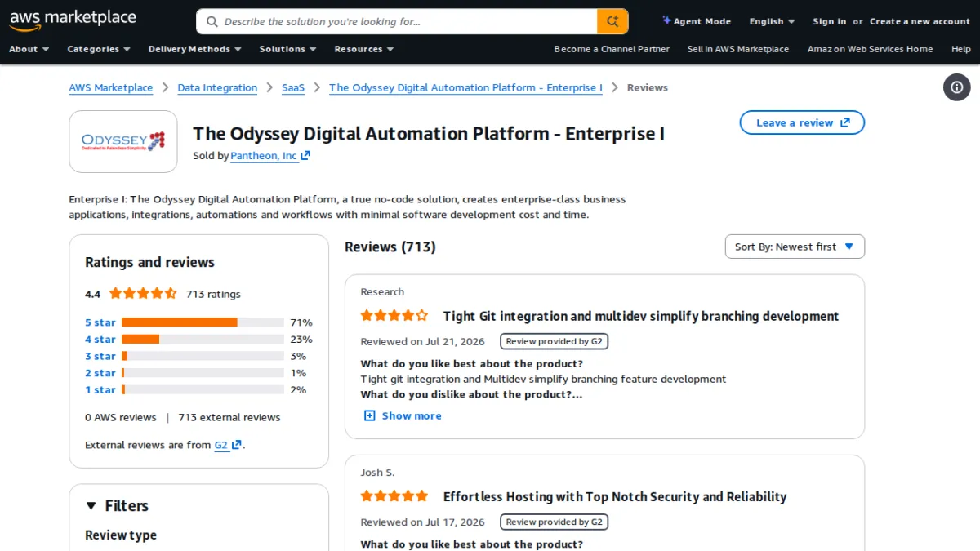The image size is (980, 551).
Task: Expand the Categories menu
Action: coord(99,49)
